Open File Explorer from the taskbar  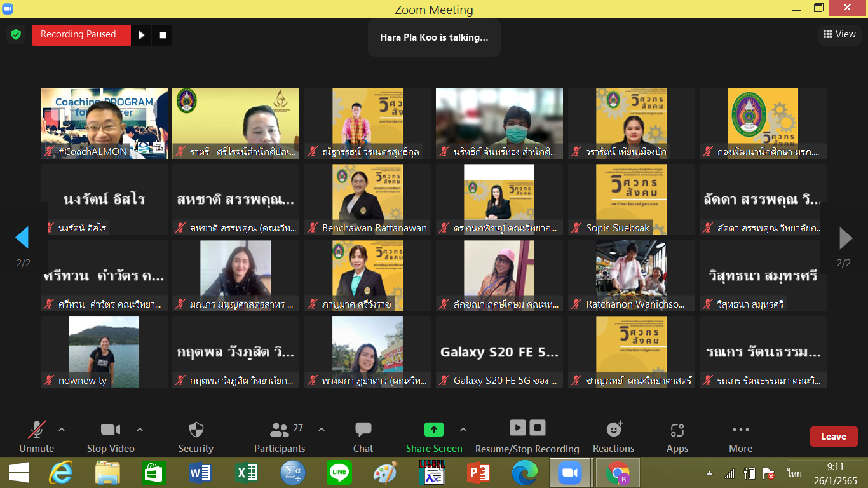[x=107, y=473]
